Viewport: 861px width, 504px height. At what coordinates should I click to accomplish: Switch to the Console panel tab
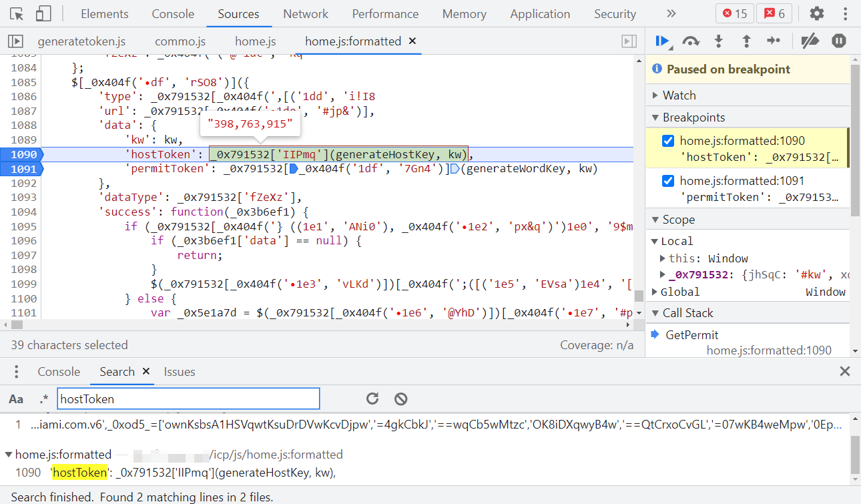(x=173, y=13)
